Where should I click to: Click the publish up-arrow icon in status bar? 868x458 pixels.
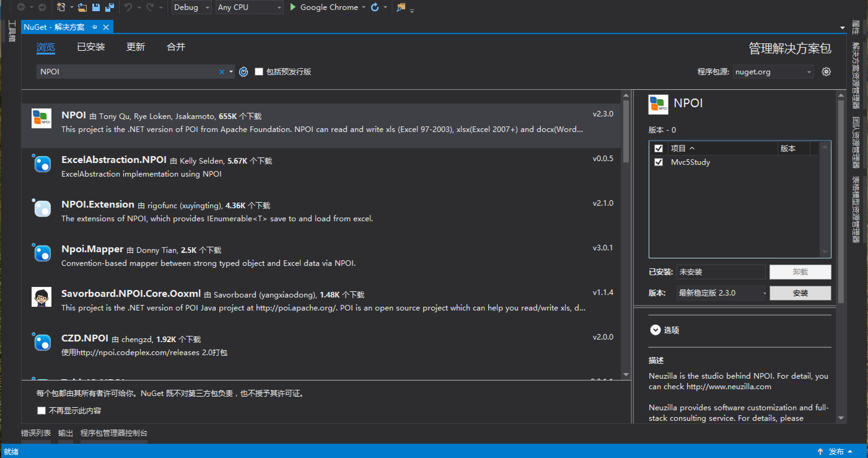click(820, 451)
